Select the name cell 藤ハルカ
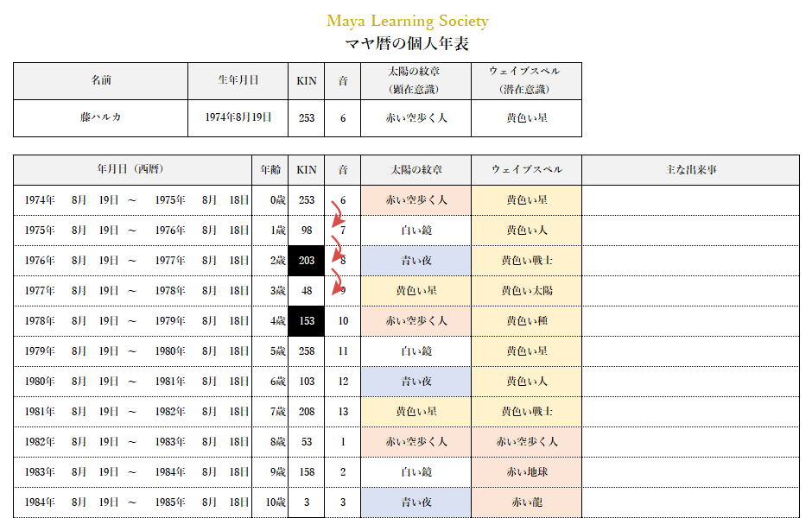Viewport: 812px width, 518px height. click(x=100, y=117)
